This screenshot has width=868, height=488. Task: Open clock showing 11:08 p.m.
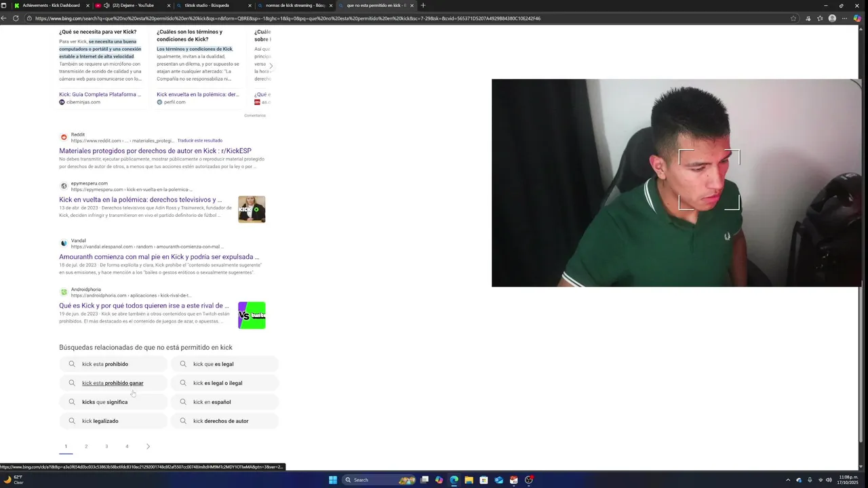click(x=848, y=480)
